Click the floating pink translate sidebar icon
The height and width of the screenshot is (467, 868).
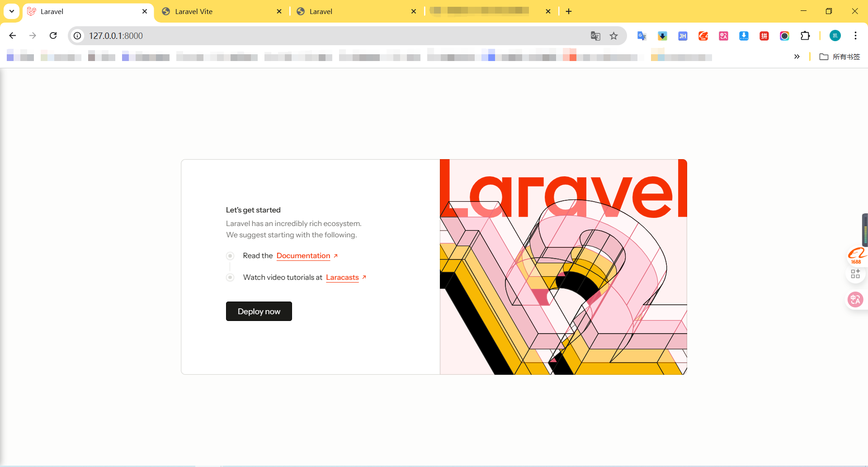855,299
